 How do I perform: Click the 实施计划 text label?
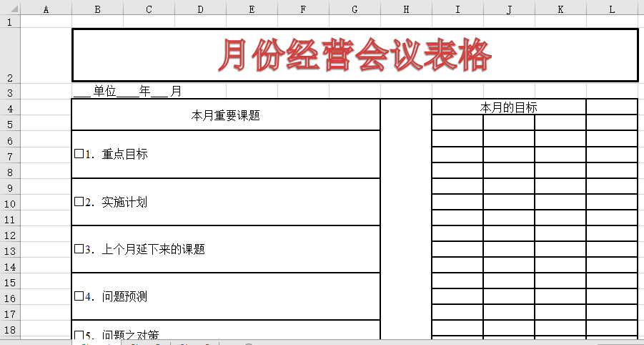coord(125,202)
